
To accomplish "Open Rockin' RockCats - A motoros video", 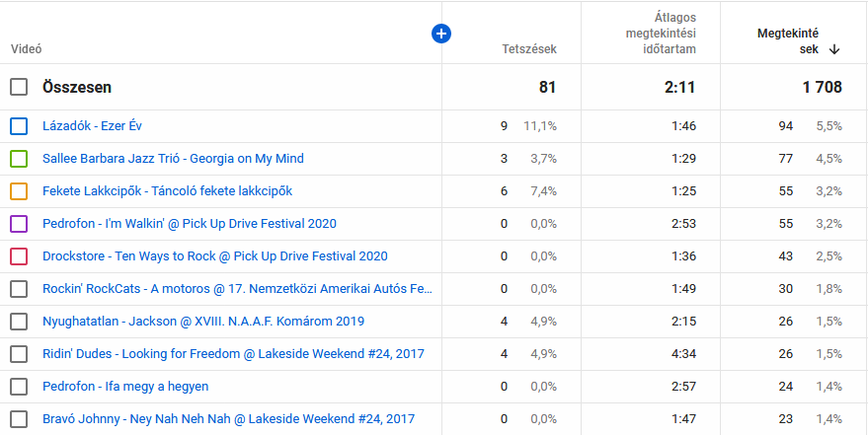I will (x=237, y=289).
